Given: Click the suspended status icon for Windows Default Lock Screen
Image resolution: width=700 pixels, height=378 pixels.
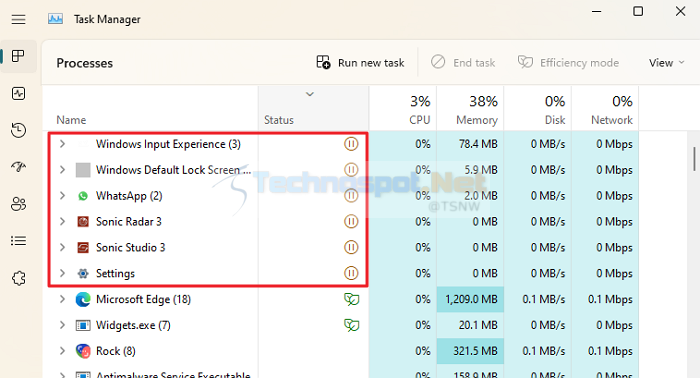Looking at the screenshot, I should [x=351, y=170].
